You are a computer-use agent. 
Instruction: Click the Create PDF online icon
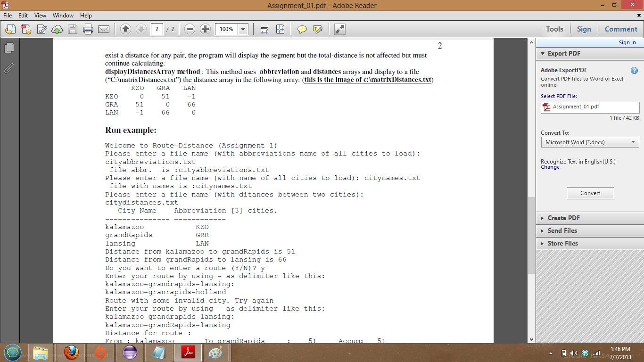pyautogui.click(x=26, y=29)
